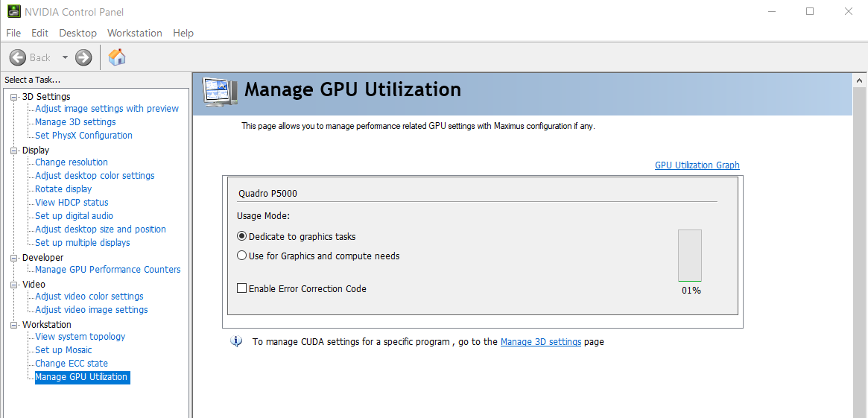Open the Workstation menu
The image size is (868, 418).
[135, 34]
